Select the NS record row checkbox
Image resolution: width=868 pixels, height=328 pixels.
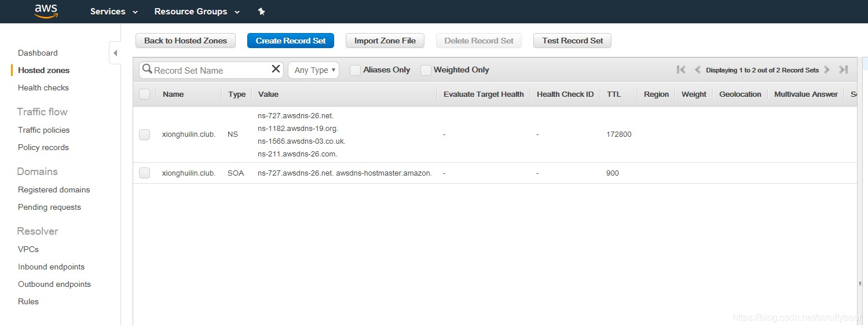pos(145,134)
